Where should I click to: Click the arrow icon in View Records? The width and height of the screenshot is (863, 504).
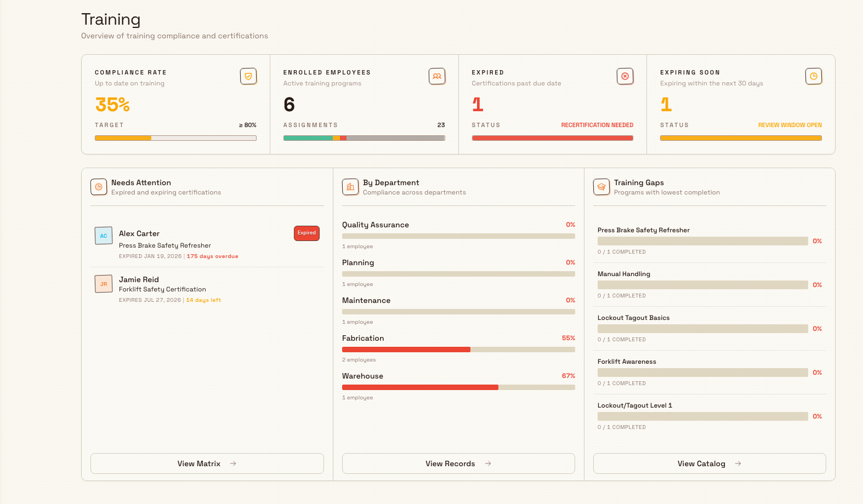pos(488,463)
